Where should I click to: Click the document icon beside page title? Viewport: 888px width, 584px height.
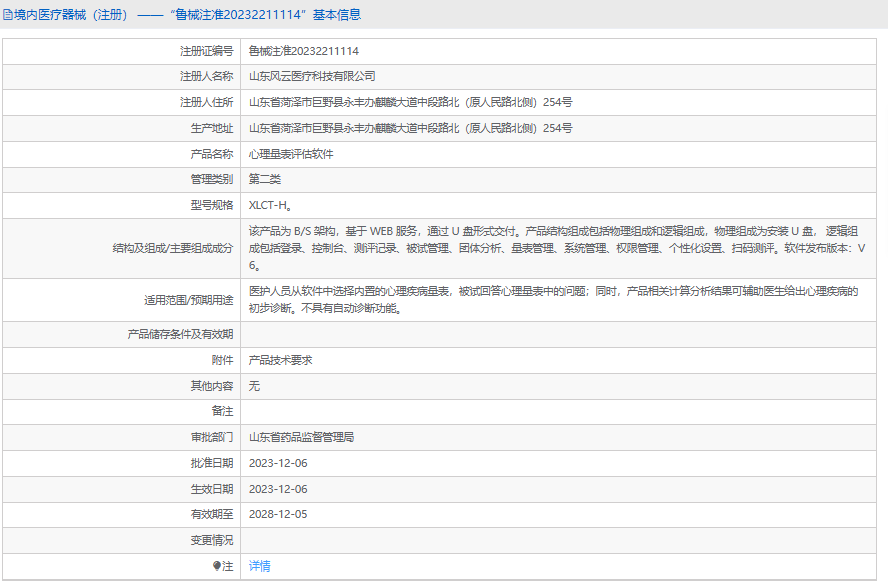tap(8, 15)
